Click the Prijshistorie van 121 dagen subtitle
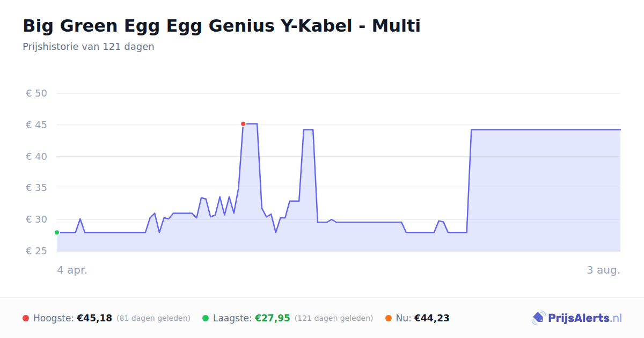This screenshot has width=644, height=338. (x=89, y=47)
